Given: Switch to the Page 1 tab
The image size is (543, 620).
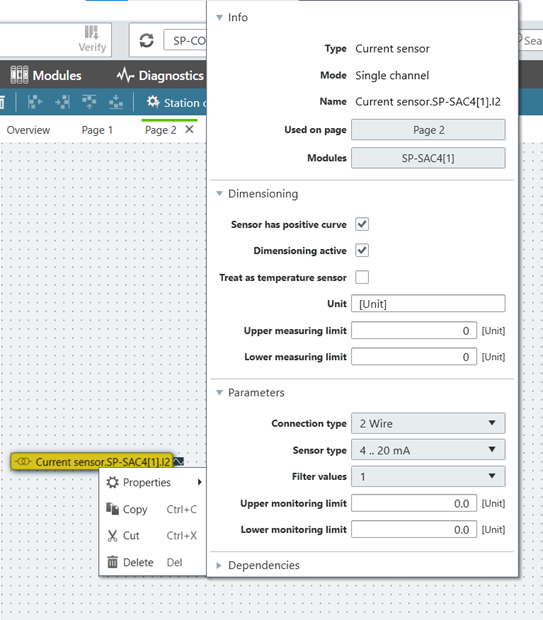Looking at the screenshot, I should click(97, 130).
